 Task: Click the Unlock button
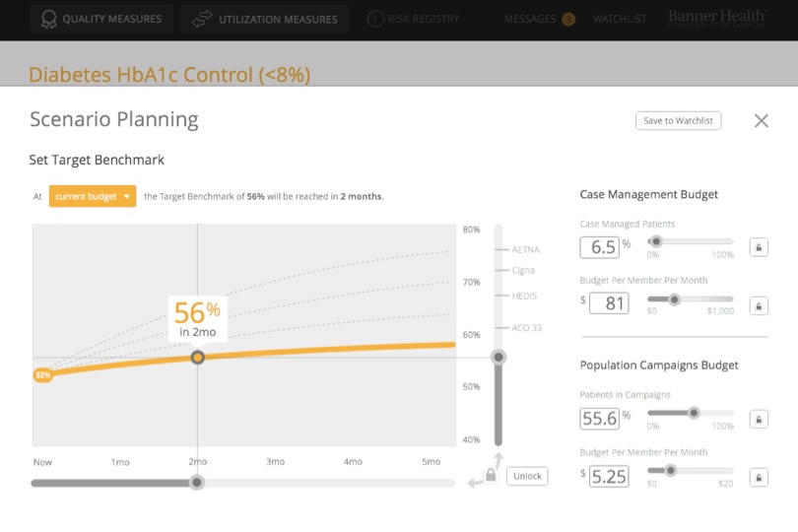tap(527, 476)
